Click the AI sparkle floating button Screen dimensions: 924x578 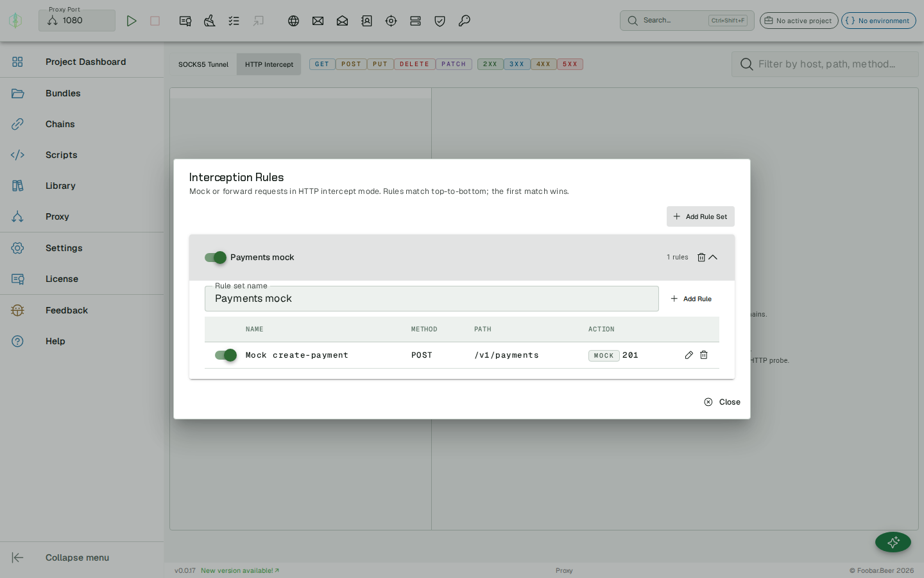(x=893, y=542)
